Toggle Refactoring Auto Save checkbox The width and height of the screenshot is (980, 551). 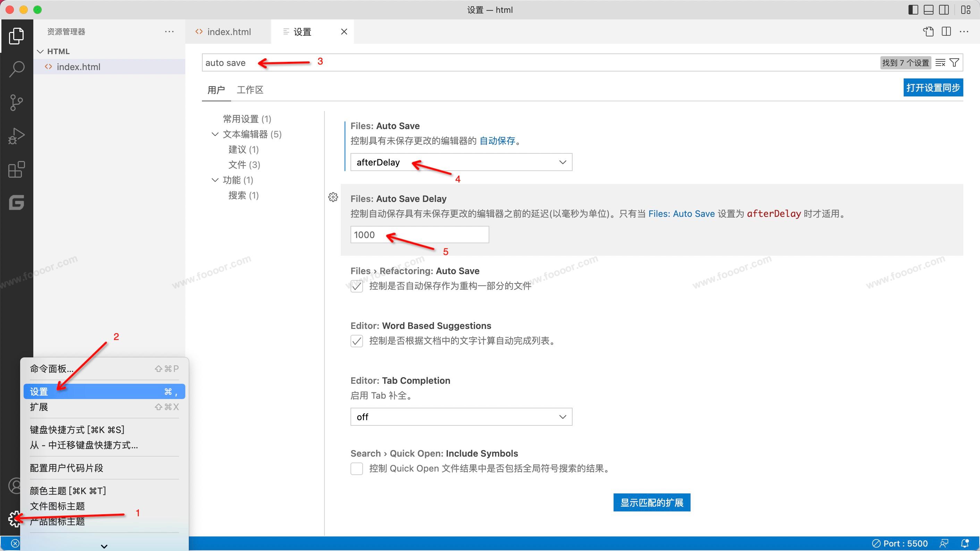click(356, 286)
